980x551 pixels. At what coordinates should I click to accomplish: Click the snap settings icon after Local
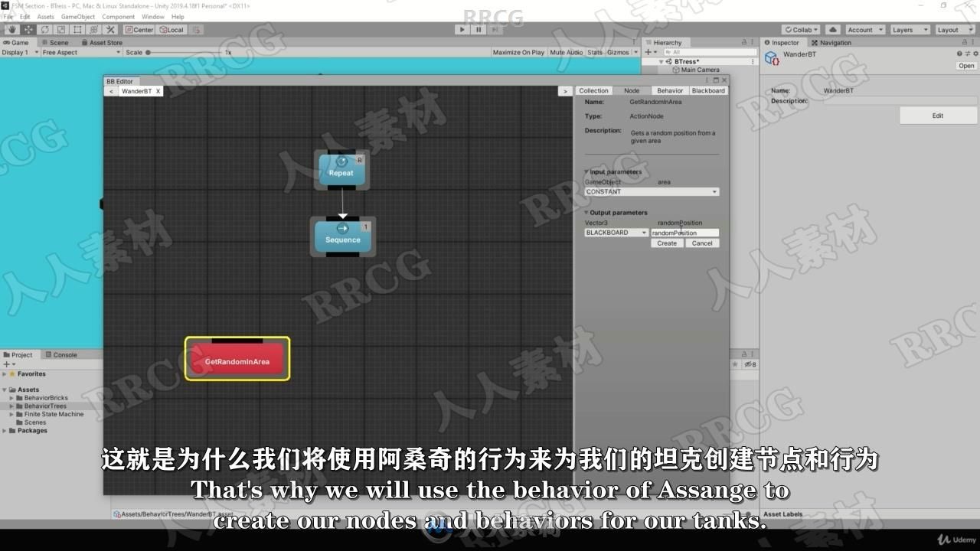[x=196, y=30]
